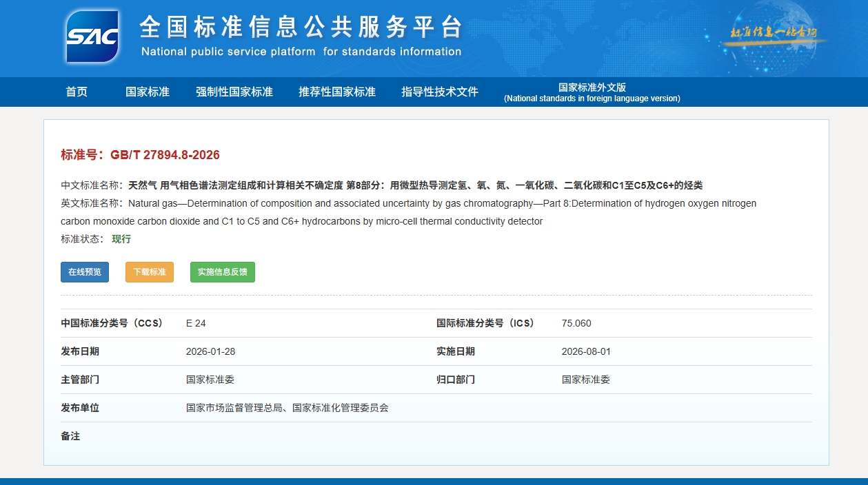The height and width of the screenshot is (485, 868).
Task: Click the 中国标准分类号（CCS） label
Action: point(114,323)
